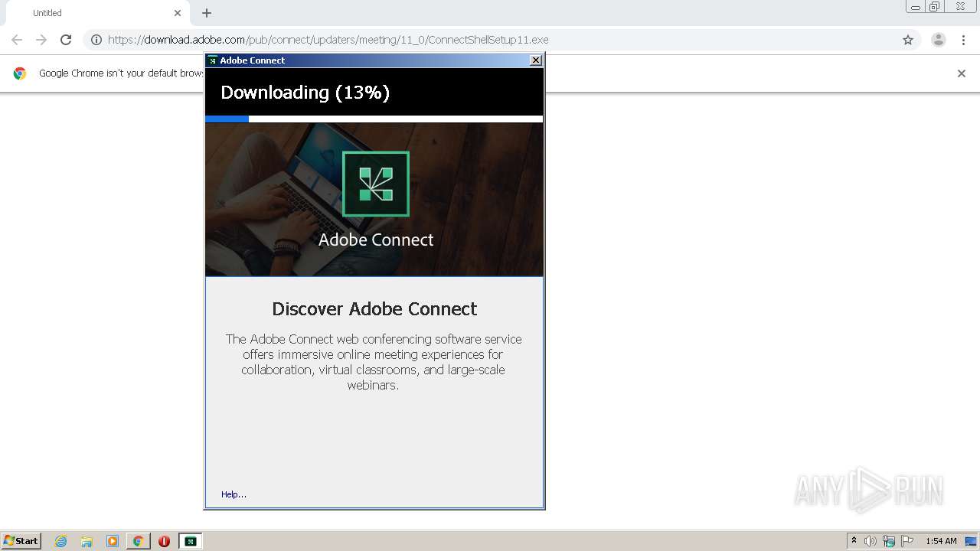Click the web conferencing description paragraph
This screenshot has width=980, height=551.
tap(374, 362)
